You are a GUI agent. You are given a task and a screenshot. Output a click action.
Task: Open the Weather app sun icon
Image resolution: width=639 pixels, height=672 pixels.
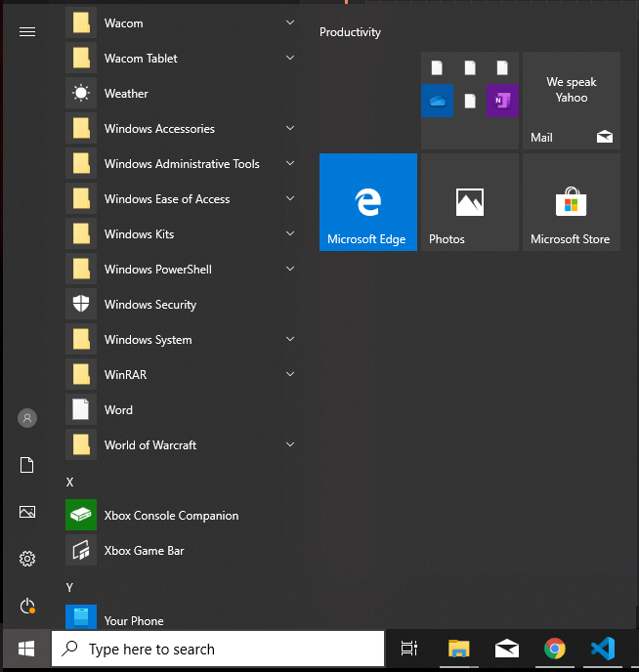tap(81, 93)
